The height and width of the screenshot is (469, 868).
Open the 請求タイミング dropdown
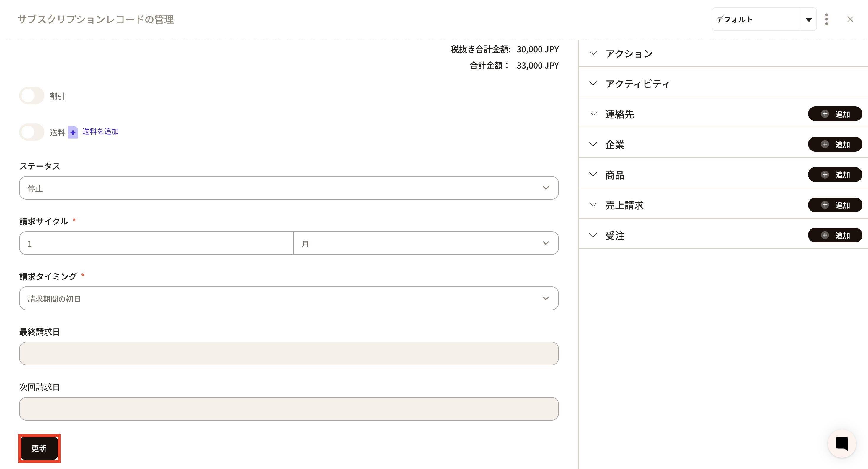[x=288, y=298]
